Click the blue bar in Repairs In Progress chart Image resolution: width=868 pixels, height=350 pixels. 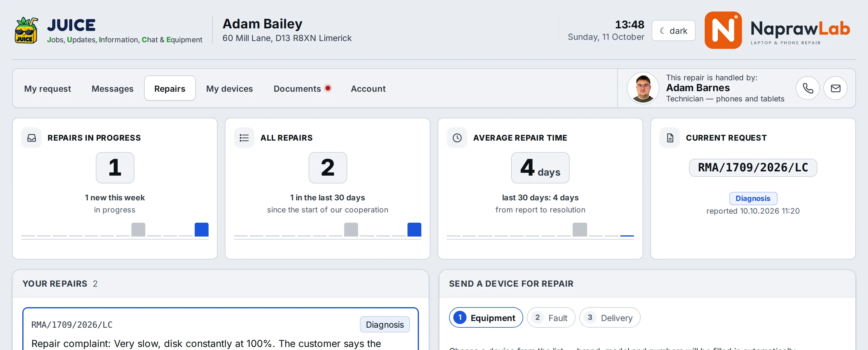click(202, 230)
